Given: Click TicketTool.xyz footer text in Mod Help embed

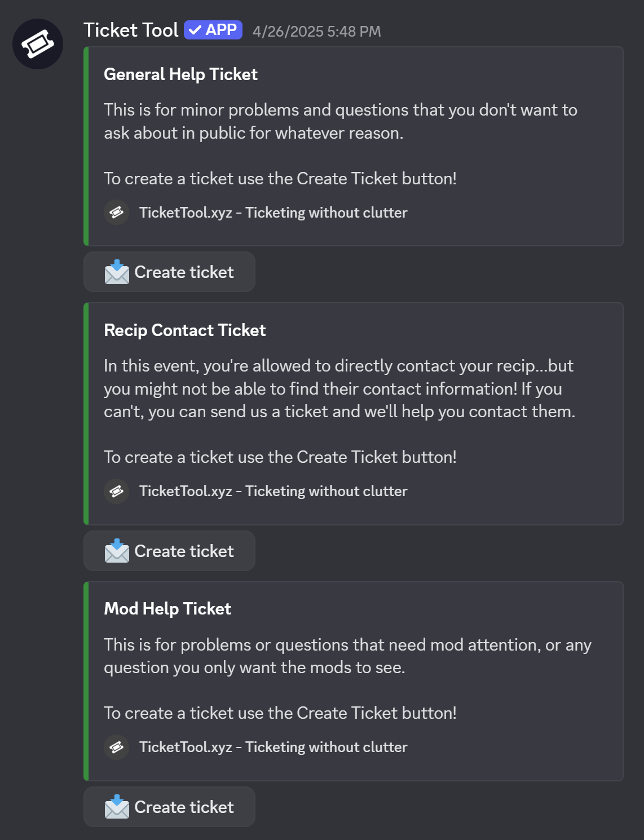Looking at the screenshot, I should tap(273, 747).
